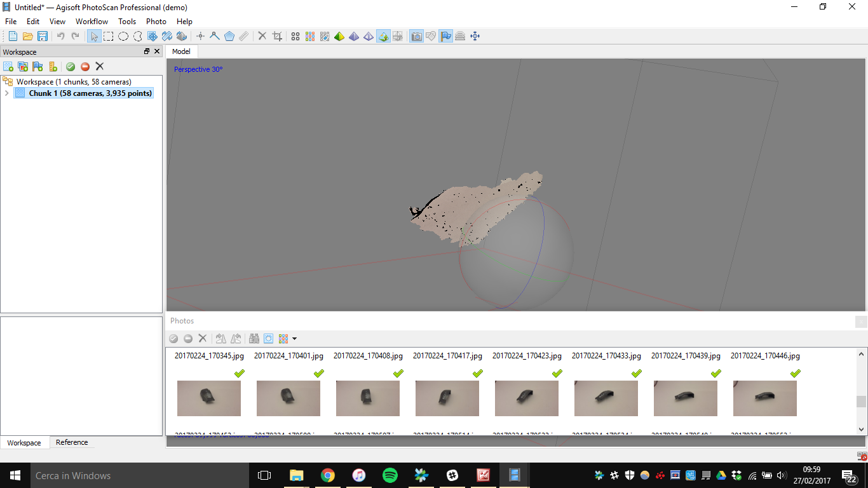Image resolution: width=868 pixels, height=488 pixels.
Task: Click the Windows Start button
Action: coord(15,475)
